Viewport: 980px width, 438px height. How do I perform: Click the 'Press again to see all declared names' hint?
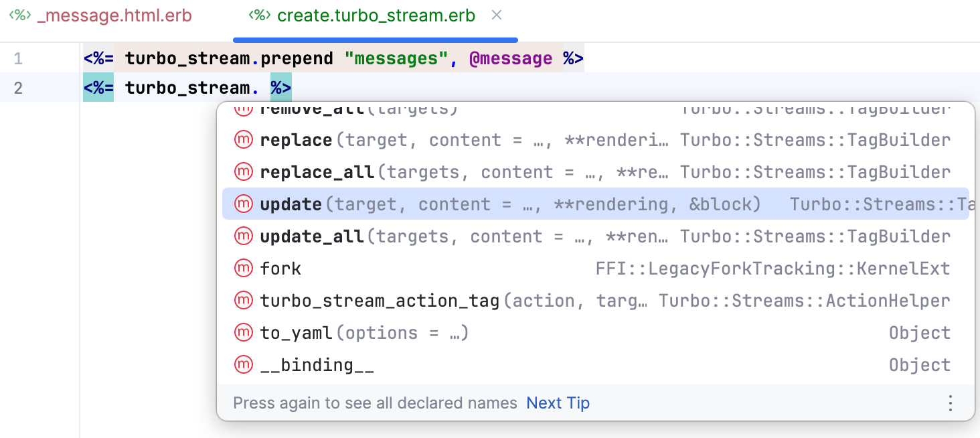375,403
